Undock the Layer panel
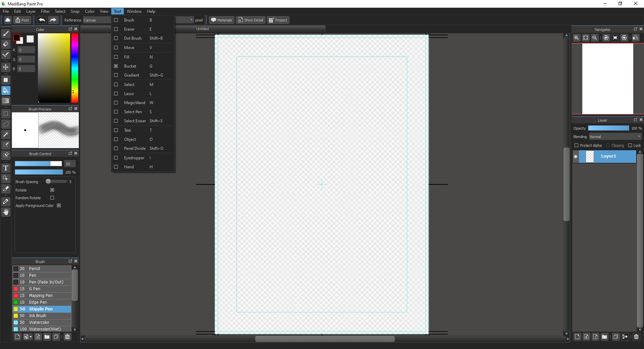The image size is (644, 349). [x=635, y=120]
